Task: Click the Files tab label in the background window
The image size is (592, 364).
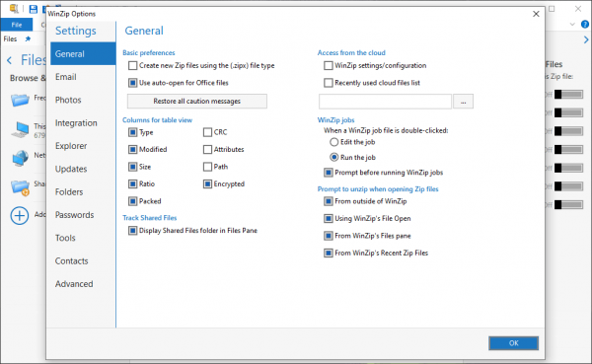Action: [10, 38]
